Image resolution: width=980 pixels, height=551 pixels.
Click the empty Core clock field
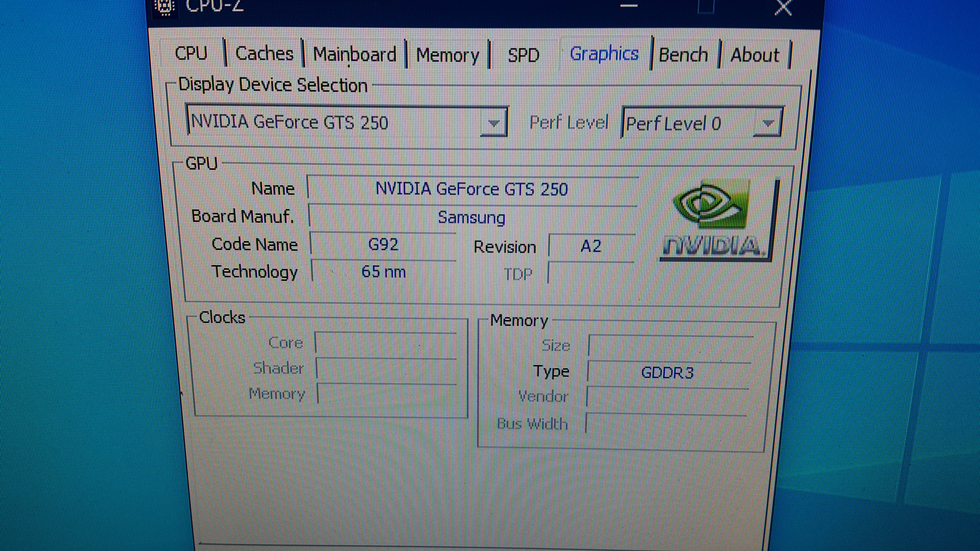[387, 343]
